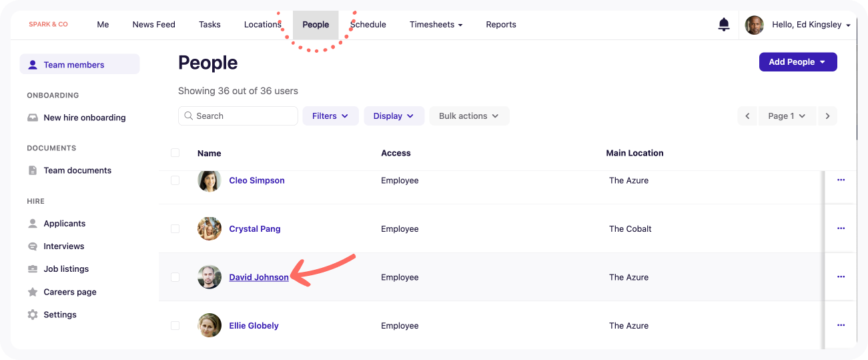Click the three-dot menu for David Johnson
Screen dimensions: 868x360
point(841,277)
